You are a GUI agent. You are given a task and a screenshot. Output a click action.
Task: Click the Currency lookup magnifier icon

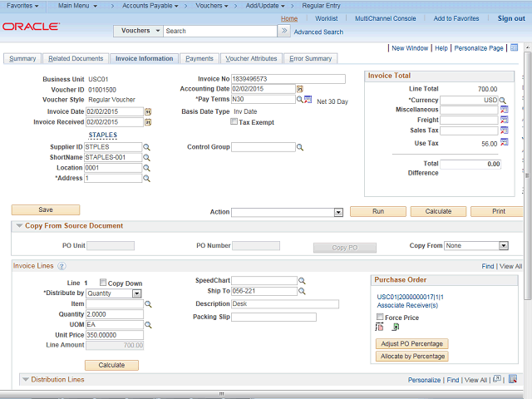503,100
